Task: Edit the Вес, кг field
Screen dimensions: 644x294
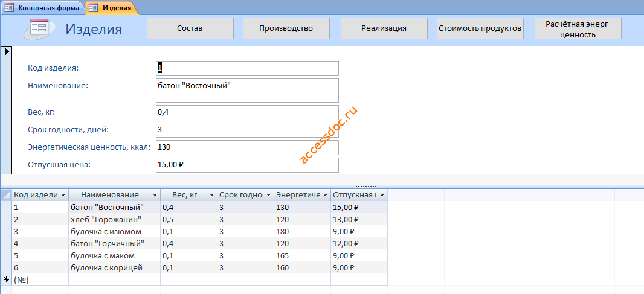Action: [247, 112]
